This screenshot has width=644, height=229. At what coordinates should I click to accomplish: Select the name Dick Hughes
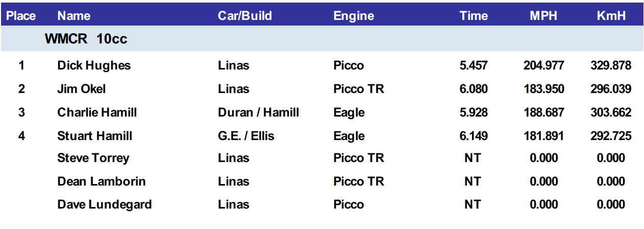94,65
